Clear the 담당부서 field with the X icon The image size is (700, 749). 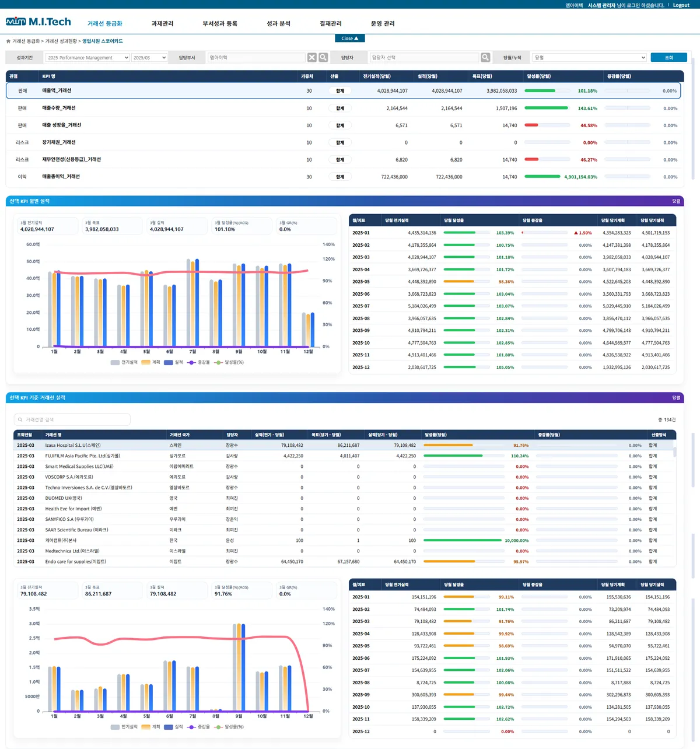tap(312, 57)
